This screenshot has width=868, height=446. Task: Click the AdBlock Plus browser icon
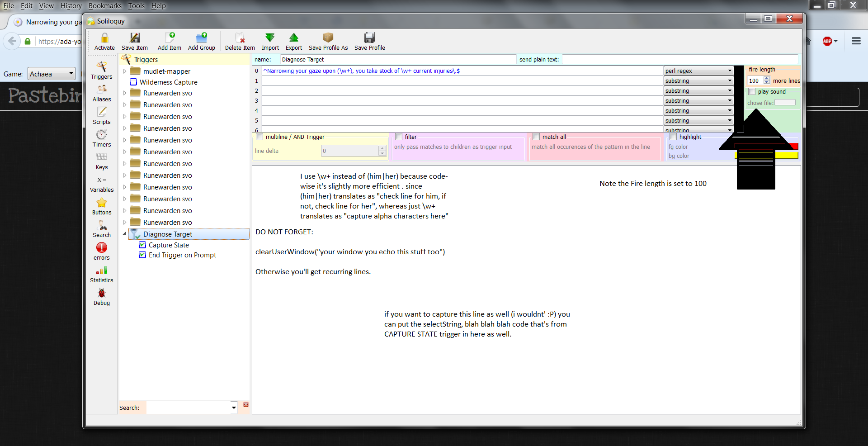click(x=827, y=41)
